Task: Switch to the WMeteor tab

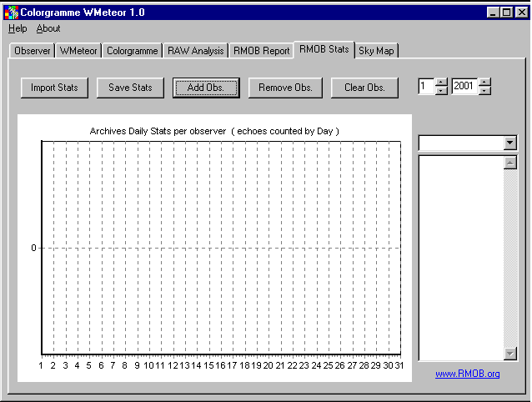Action: (78, 51)
